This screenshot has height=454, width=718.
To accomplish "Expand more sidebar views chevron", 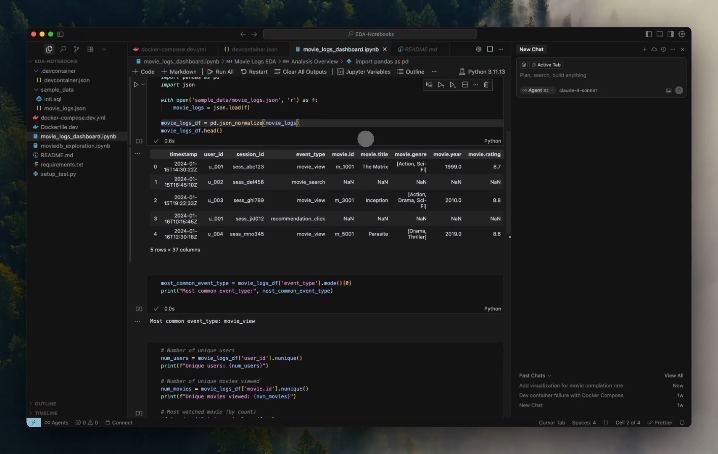I will (104, 49).
